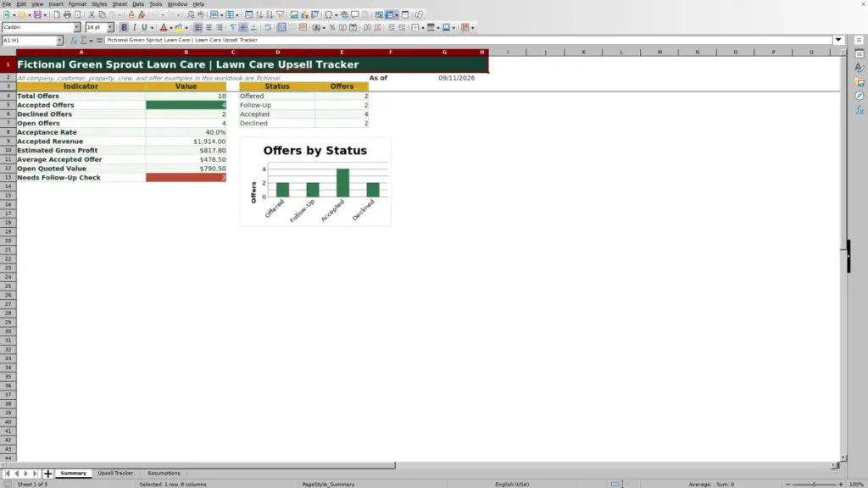Screen dimensions: 868x488
Task: Click the Print icon in toolbar
Action: point(67,15)
